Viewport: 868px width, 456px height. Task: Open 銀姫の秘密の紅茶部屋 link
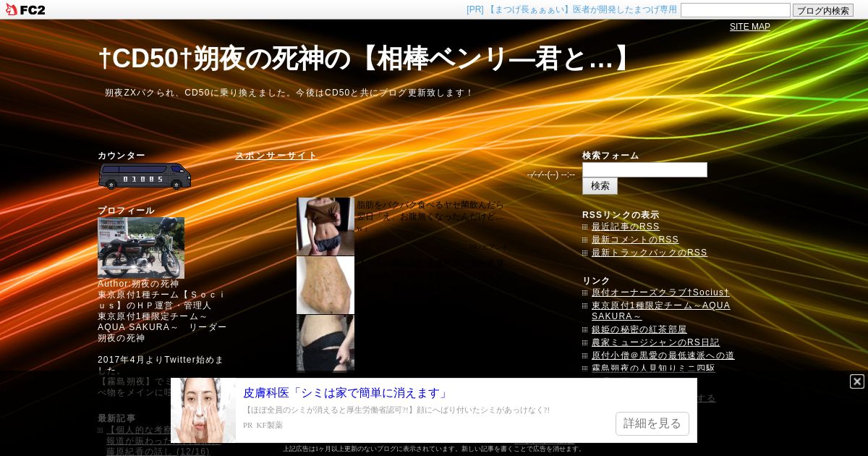[639, 329]
